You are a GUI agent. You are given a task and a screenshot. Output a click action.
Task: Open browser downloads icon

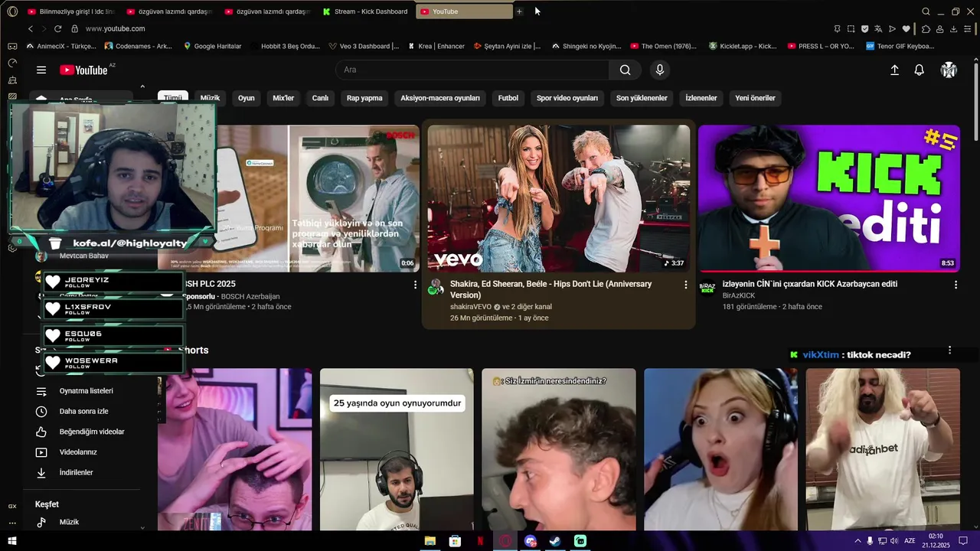click(x=953, y=29)
